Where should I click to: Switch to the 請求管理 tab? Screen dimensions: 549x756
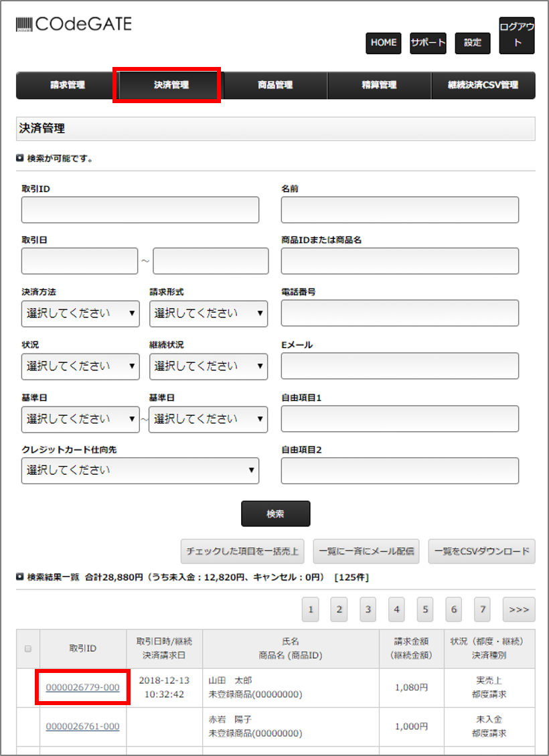[67, 86]
